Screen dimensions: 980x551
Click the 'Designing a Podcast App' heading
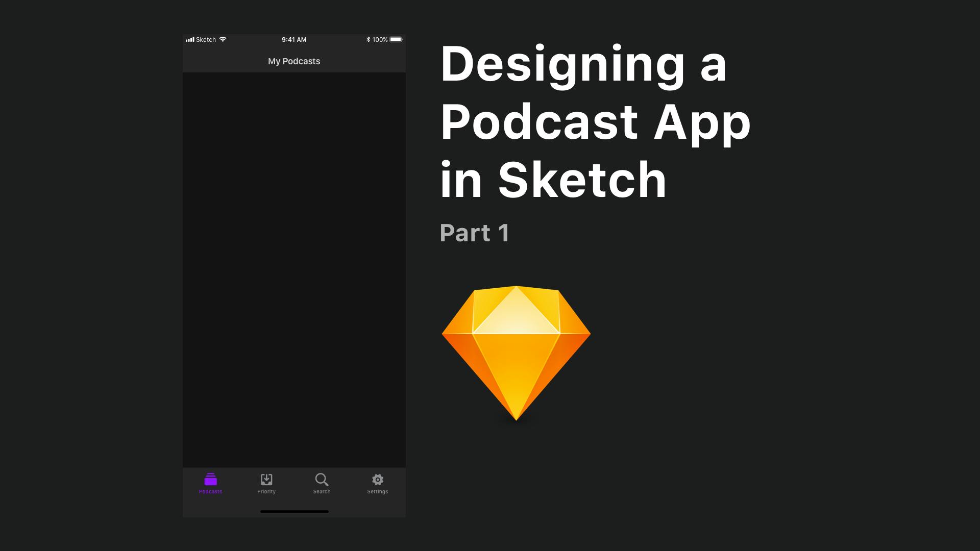pos(595,121)
